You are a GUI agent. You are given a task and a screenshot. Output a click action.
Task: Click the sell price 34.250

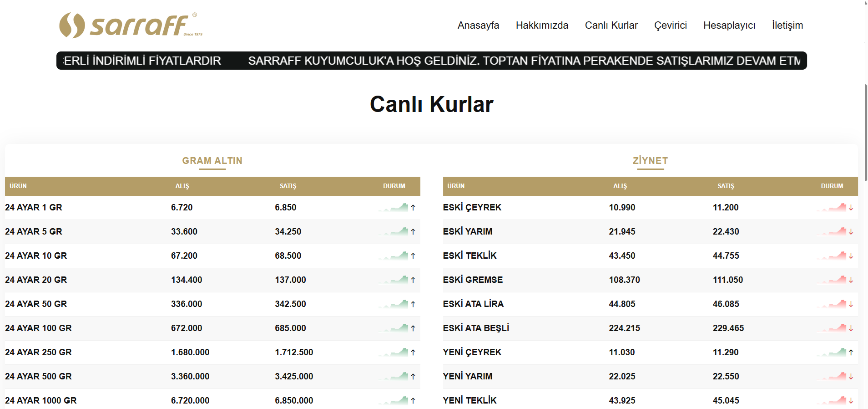click(288, 231)
